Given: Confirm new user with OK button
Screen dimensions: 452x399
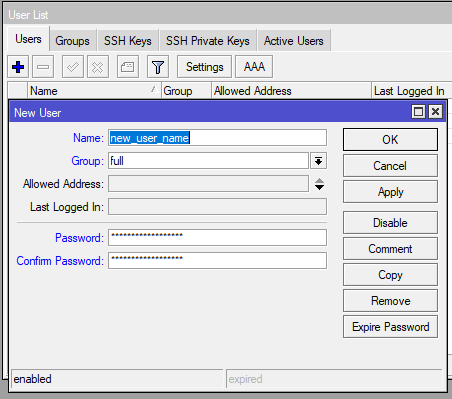Looking at the screenshot, I should [390, 140].
